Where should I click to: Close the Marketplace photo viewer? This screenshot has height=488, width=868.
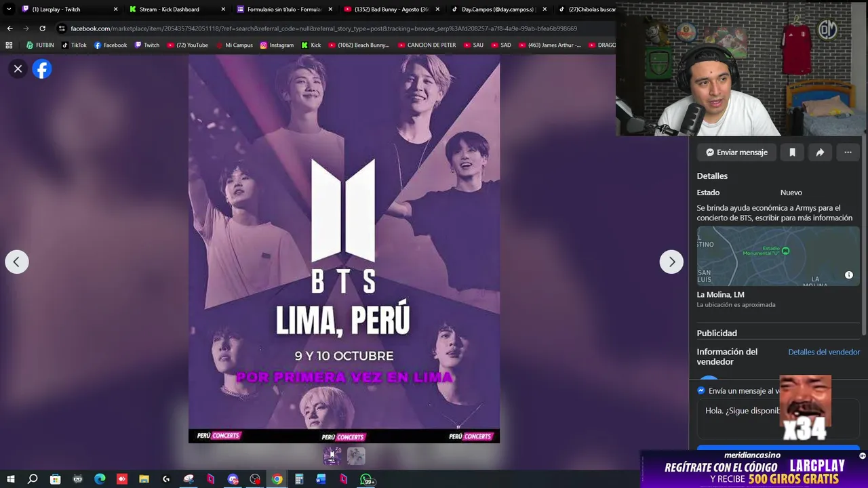pos(18,68)
